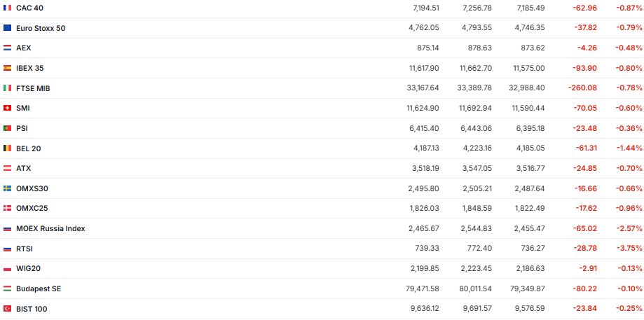Viewport: 644px width, 320px height.
Task: Go to the WIG20 index page
Action: pyautogui.click(x=28, y=269)
